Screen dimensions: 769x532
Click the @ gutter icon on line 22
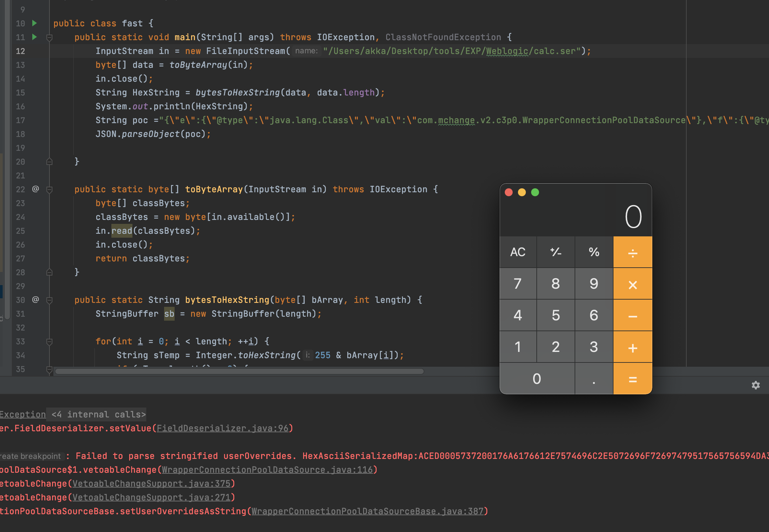[x=35, y=189]
